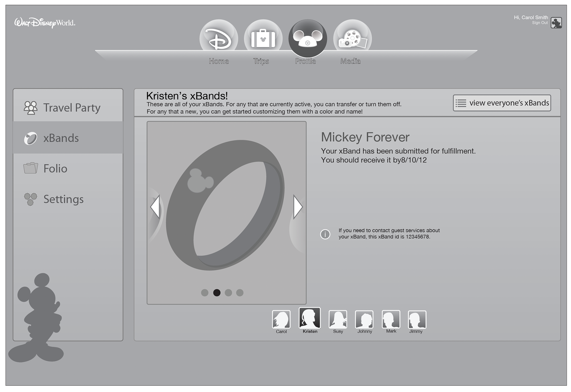Select the fourth carousel page dot

240,293
